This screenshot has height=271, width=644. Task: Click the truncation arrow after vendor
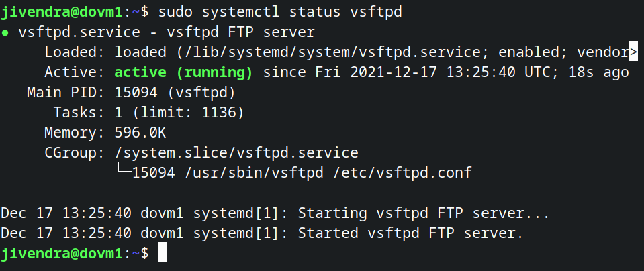click(x=633, y=51)
